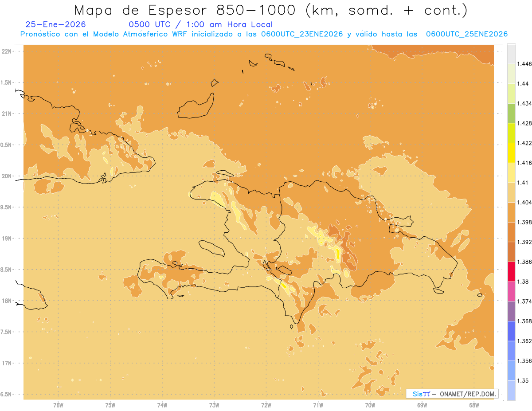Viewport: 532px width, 411px height.
Task: Click the legend value '1.35'
Action: point(523,380)
